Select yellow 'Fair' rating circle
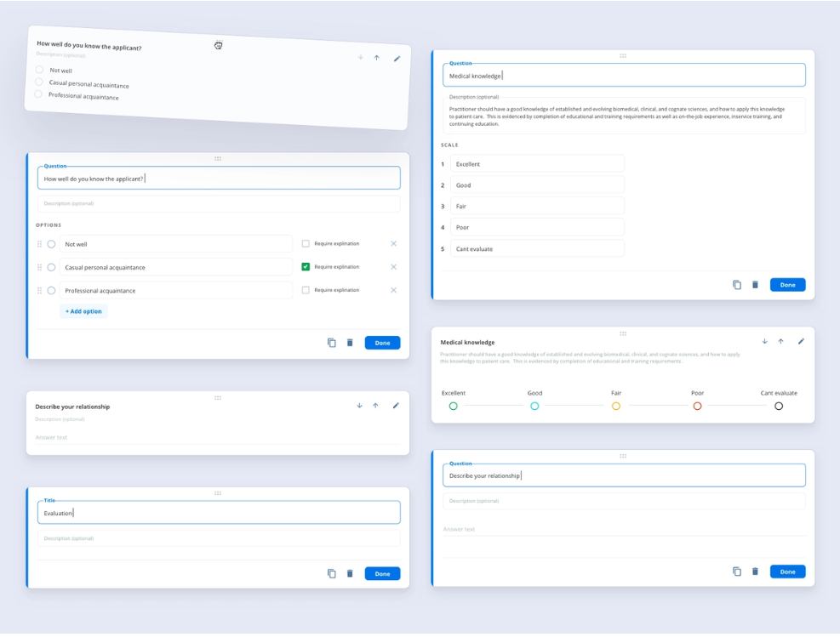Viewport: 840px width, 637px height. point(616,407)
